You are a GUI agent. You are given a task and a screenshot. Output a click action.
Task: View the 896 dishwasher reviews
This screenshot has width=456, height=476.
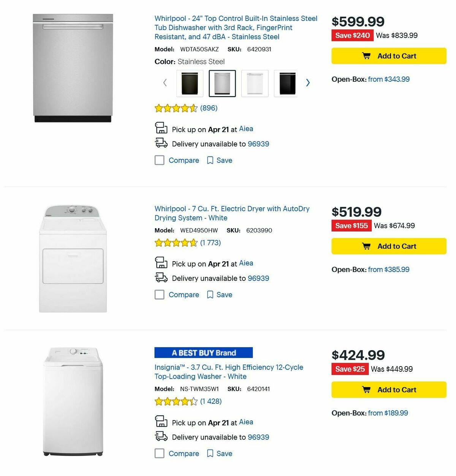pyautogui.click(x=209, y=108)
